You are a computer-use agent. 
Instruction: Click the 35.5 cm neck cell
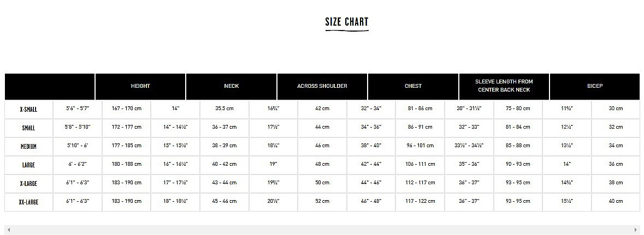click(x=224, y=109)
